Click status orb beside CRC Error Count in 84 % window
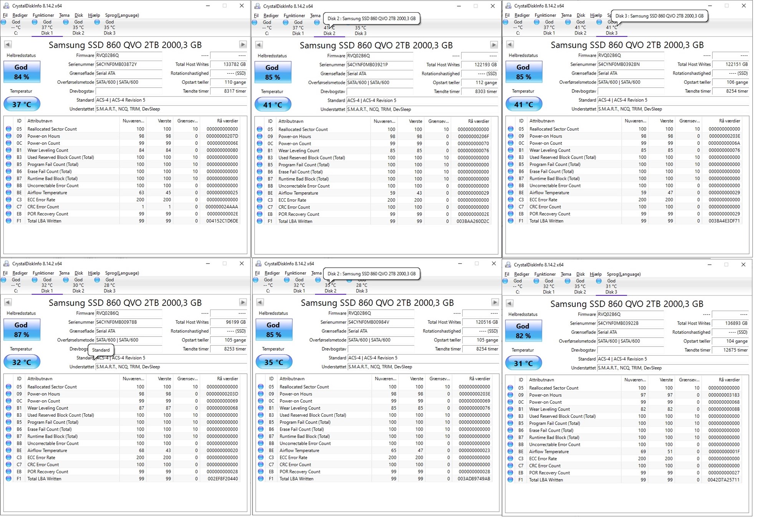The width and height of the screenshot is (768, 532). pyautogui.click(x=8, y=207)
